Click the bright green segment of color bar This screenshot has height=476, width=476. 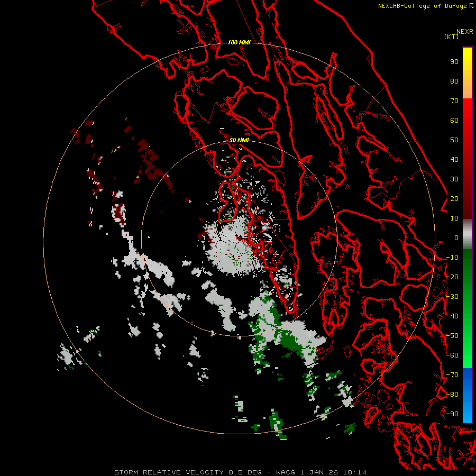tap(467, 349)
